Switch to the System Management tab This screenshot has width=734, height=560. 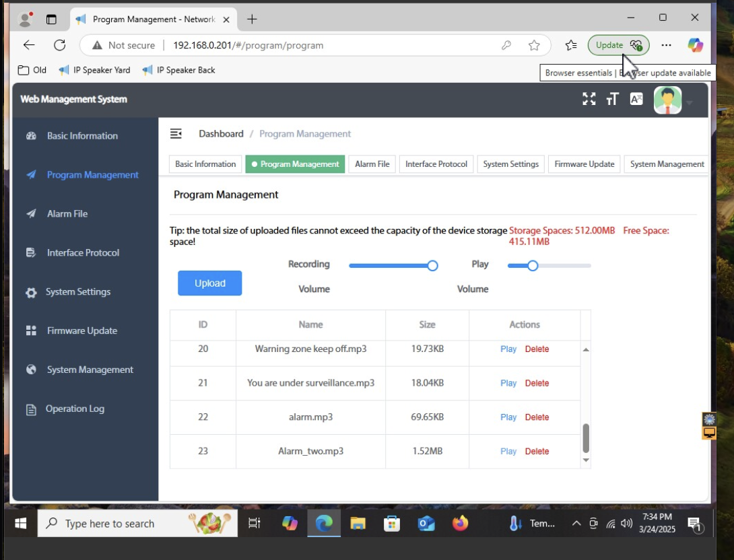click(x=667, y=164)
